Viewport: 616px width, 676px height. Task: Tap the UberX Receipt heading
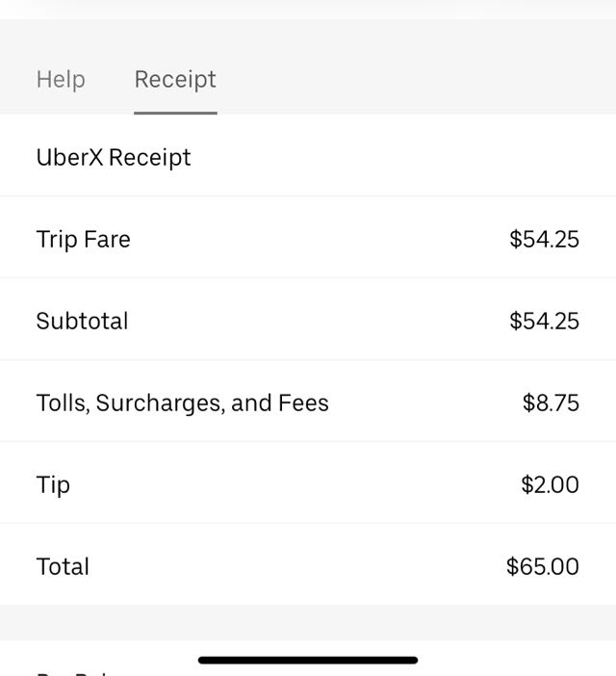(x=114, y=157)
